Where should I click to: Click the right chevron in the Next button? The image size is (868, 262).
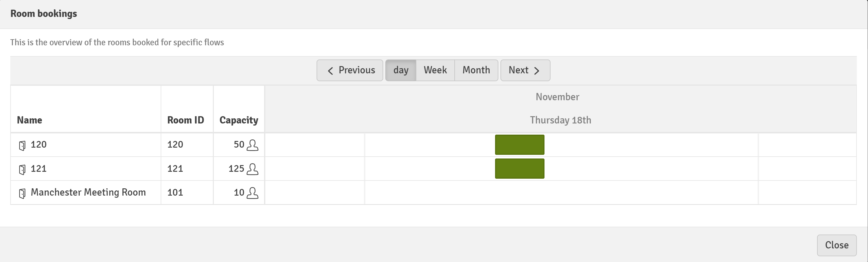(x=537, y=70)
